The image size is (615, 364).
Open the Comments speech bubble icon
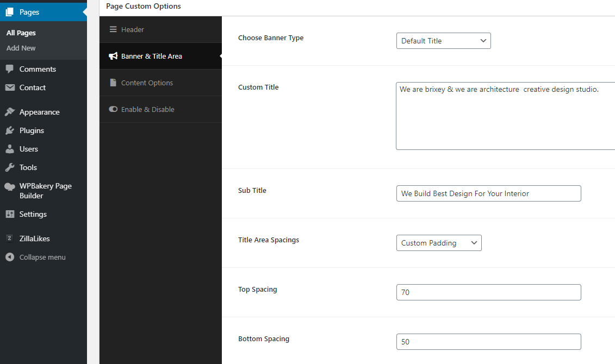[10, 69]
